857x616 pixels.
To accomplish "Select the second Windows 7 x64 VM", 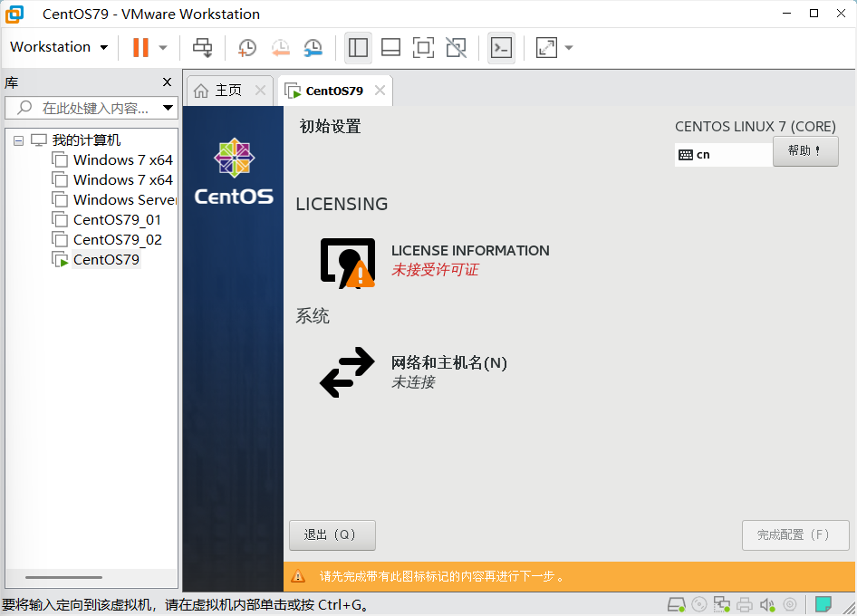I will tap(112, 180).
